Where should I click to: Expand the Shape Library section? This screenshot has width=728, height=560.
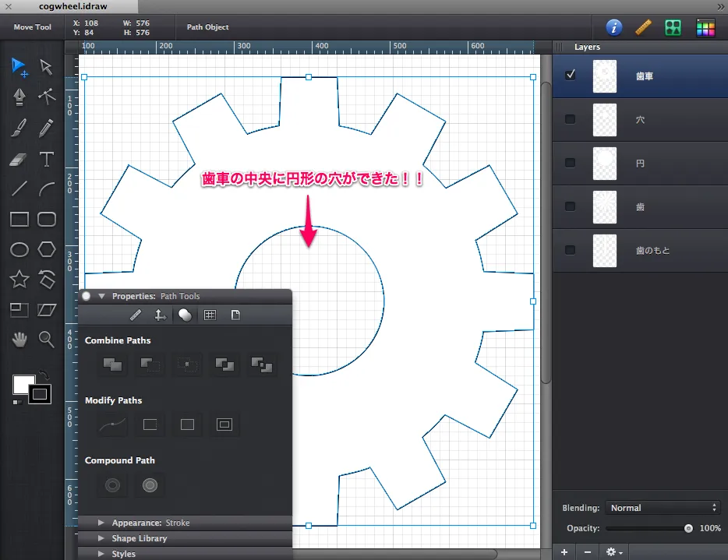(101, 538)
